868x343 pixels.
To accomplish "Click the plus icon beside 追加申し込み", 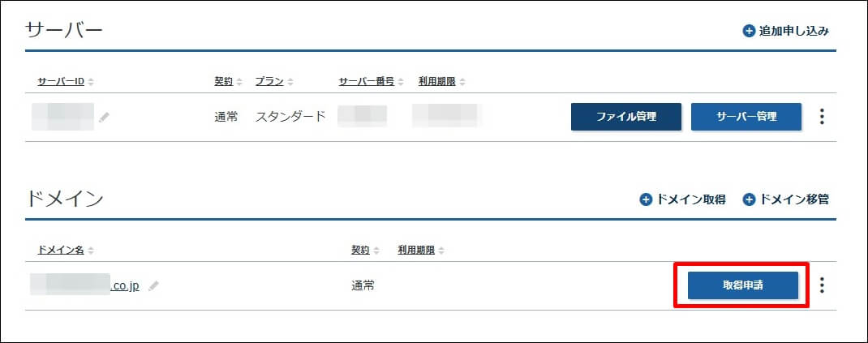I will coord(749,31).
